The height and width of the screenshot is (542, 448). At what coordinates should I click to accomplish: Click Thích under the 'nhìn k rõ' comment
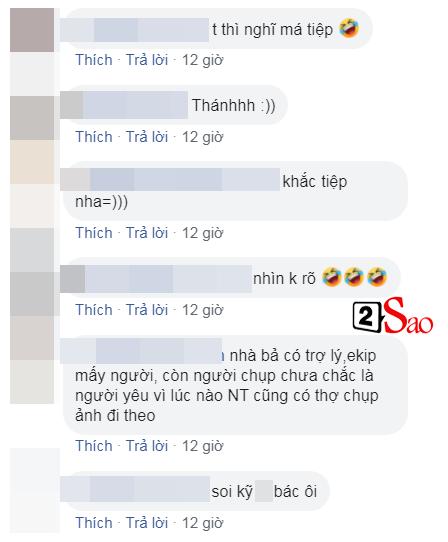click(94, 310)
